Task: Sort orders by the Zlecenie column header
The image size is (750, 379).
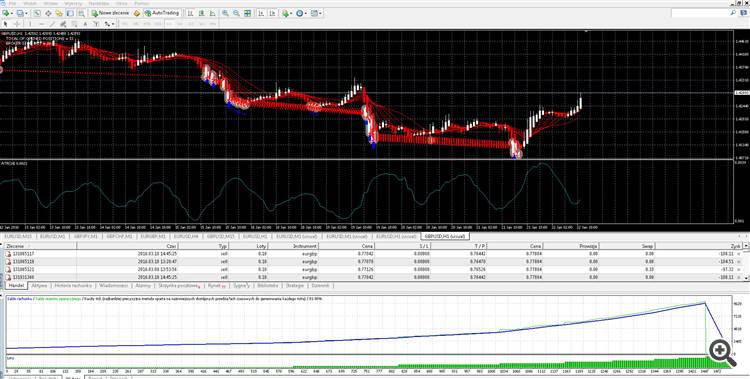Action: tap(40, 246)
